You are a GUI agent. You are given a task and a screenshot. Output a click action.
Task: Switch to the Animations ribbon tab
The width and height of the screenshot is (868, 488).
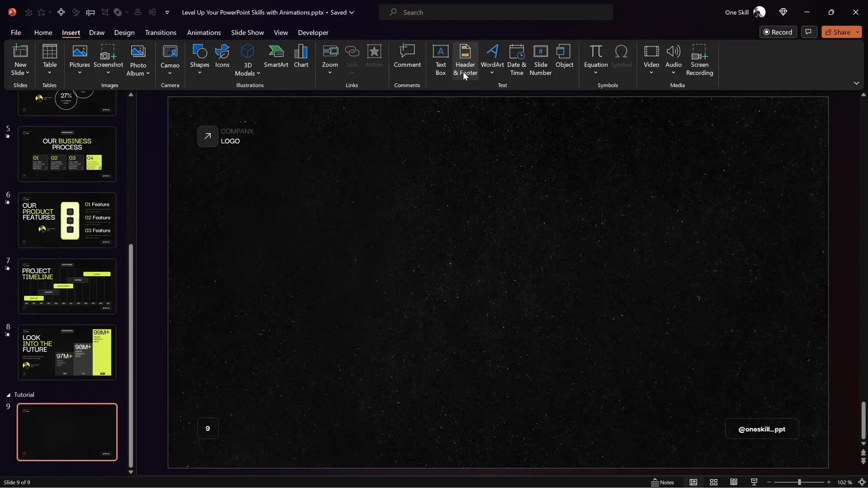[204, 33]
